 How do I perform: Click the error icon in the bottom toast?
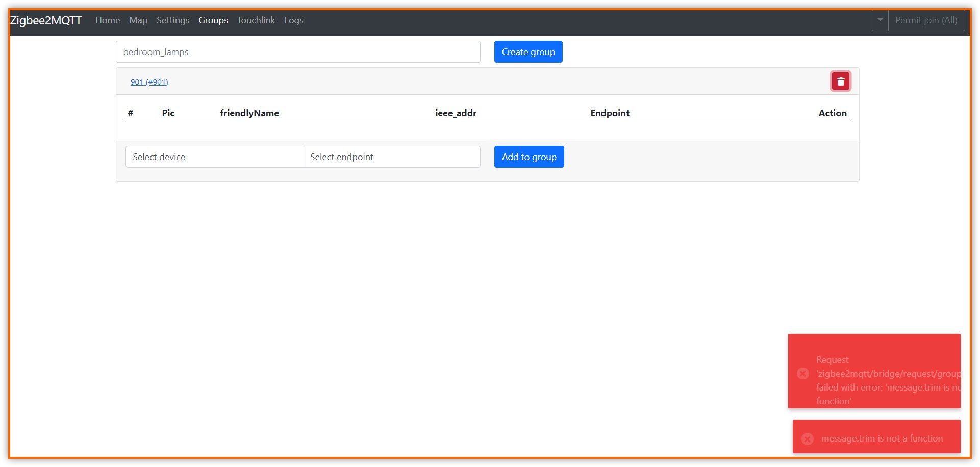tap(807, 438)
